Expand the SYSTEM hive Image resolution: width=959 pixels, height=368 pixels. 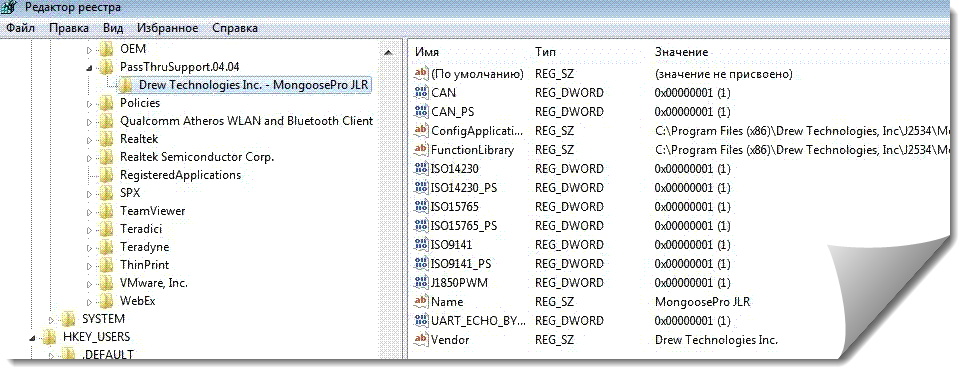[51, 319]
